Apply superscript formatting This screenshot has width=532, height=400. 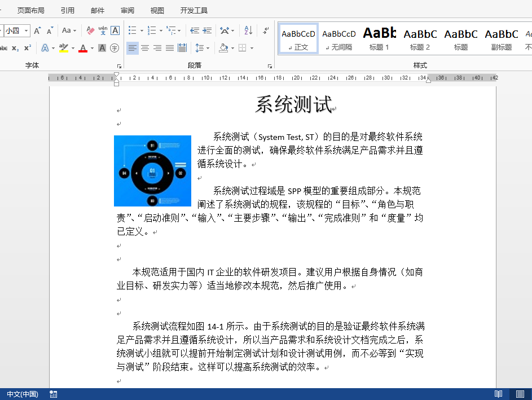point(28,47)
